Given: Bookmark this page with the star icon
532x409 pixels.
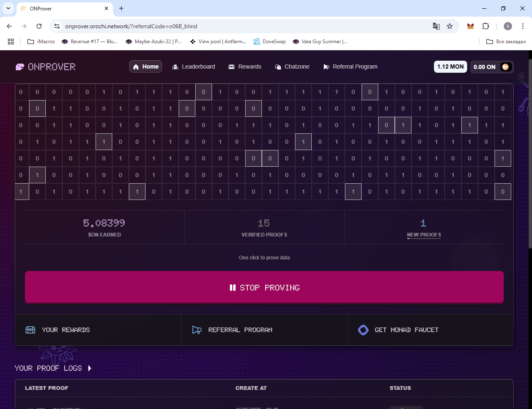Looking at the screenshot, I should click(450, 26).
